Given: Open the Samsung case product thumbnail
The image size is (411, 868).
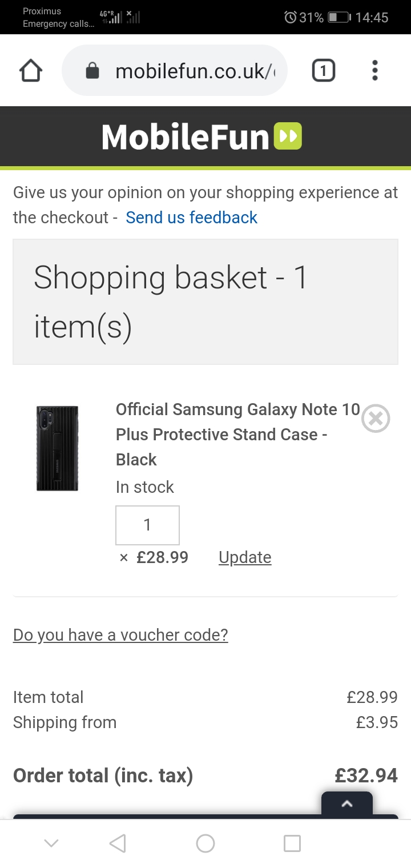Looking at the screenshot, I should point(57,448).
